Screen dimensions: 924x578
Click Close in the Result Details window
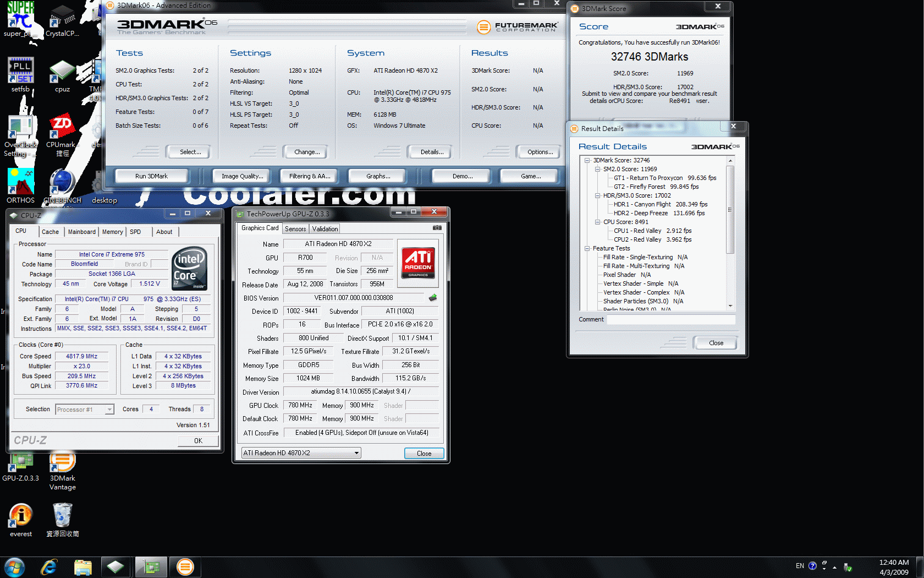716,343
